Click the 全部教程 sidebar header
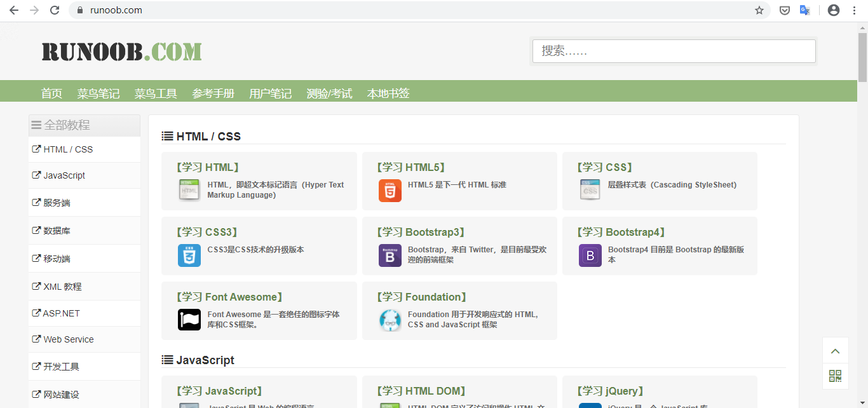868x408 pixels. tap(85, 125)
